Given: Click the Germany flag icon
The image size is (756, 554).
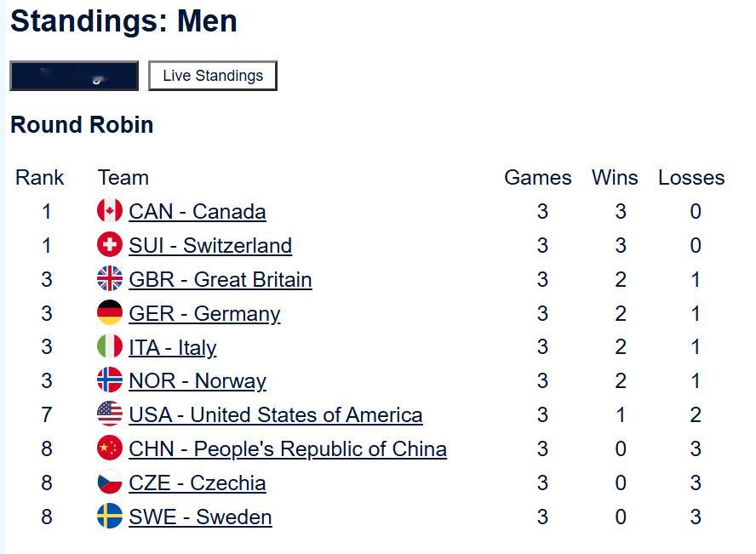Looking at the screenshot, I should [110, 313].
